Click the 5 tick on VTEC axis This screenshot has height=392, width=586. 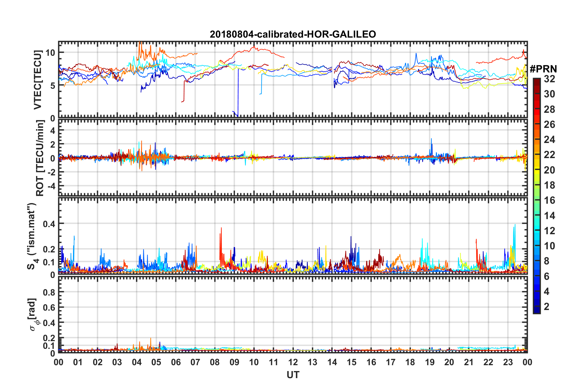click(x=53, y=85)
